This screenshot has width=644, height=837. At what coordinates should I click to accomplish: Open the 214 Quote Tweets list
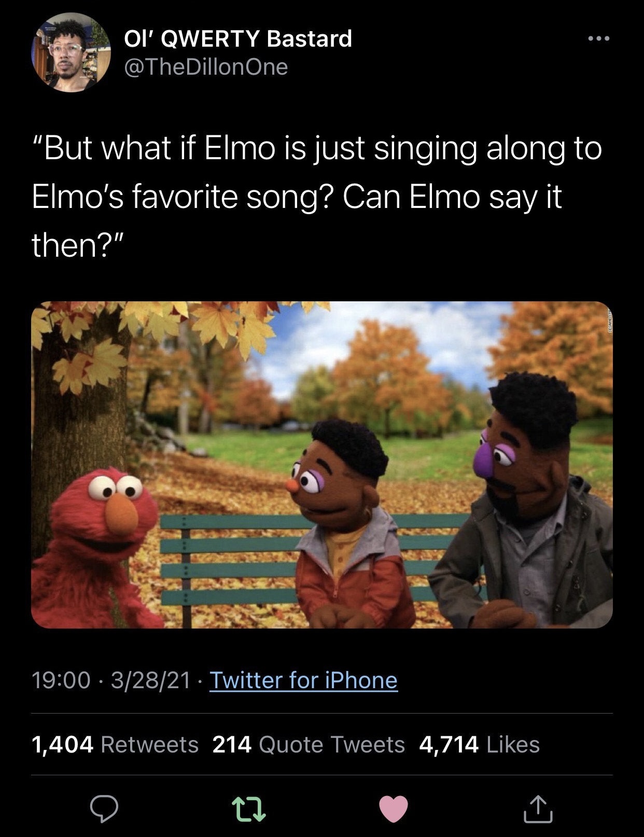309,745
